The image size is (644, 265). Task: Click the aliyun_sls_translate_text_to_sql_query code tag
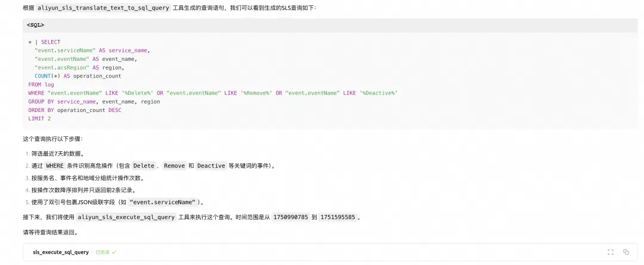tap(103, 8)
